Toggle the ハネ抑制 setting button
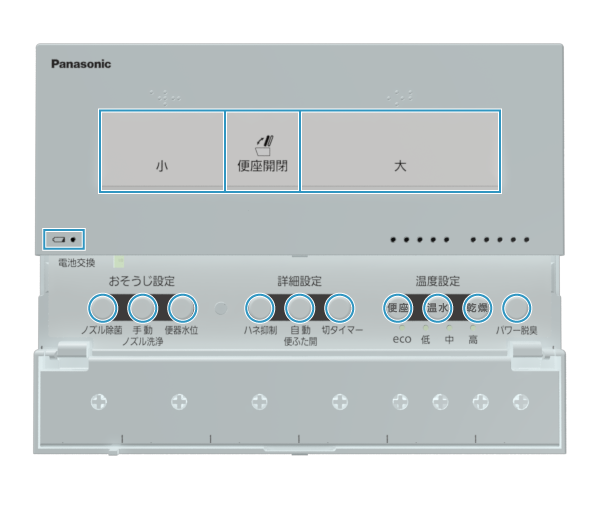Image resolution: width=600 pixels, height=520 pixels. [260, 308]
